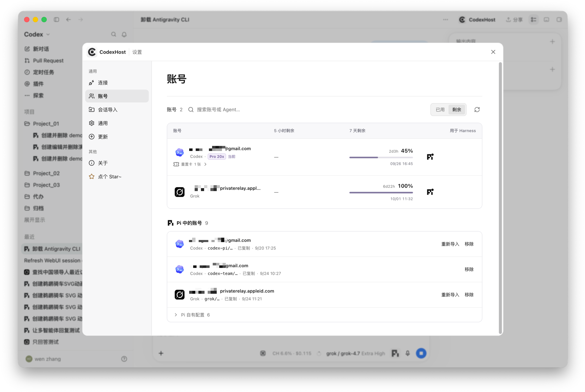The image size is (585, 392).
Task: Click the Pro 20x badge
Action: pos(217,156)
